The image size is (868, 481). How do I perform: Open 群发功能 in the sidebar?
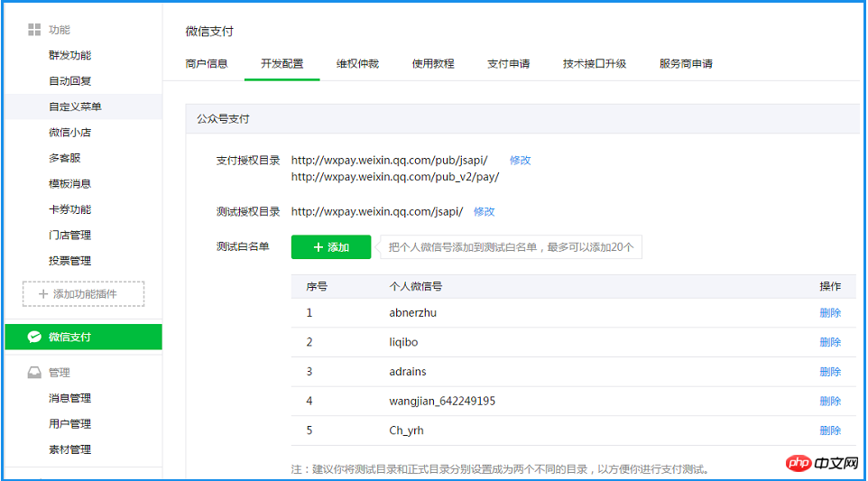point(69,55)
